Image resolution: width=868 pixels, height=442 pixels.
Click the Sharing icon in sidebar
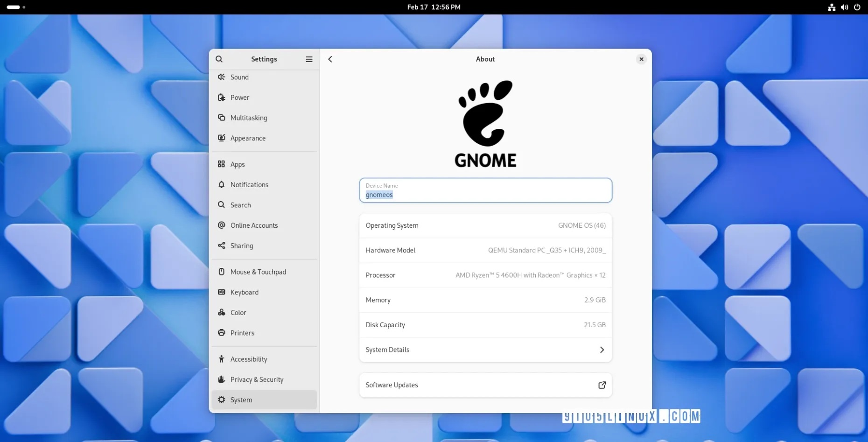222,246
